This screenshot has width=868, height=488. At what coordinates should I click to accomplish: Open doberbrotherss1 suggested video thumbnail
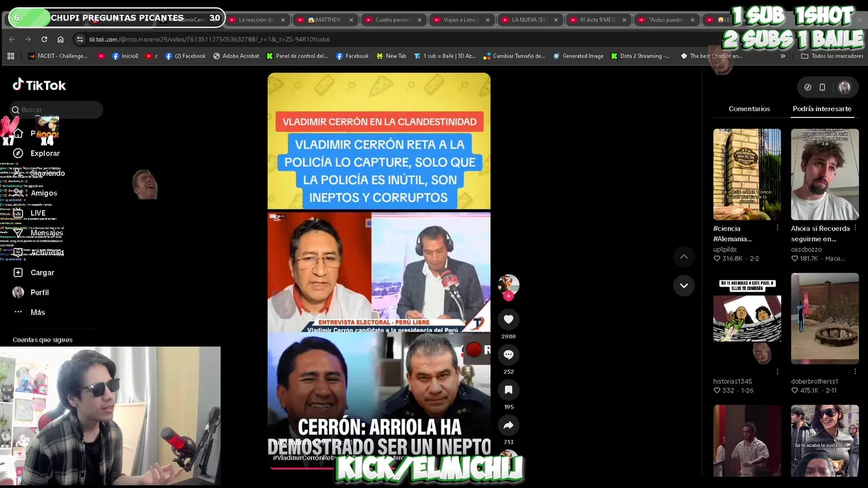(x=825, y=319)
